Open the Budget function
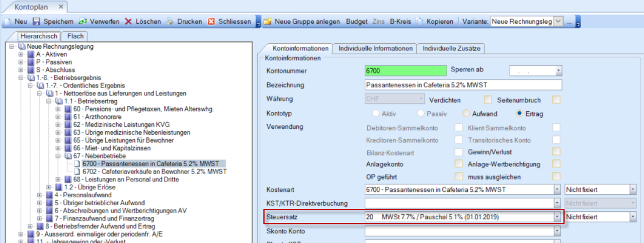The height and width of the screenshot is (243, 644). point(357,22)
